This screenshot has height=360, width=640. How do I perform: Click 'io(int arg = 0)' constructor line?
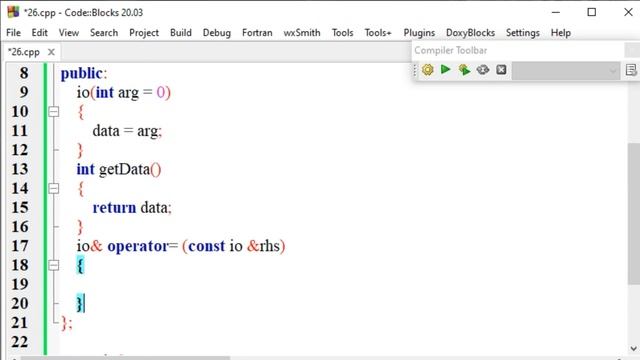click(124, 93)
